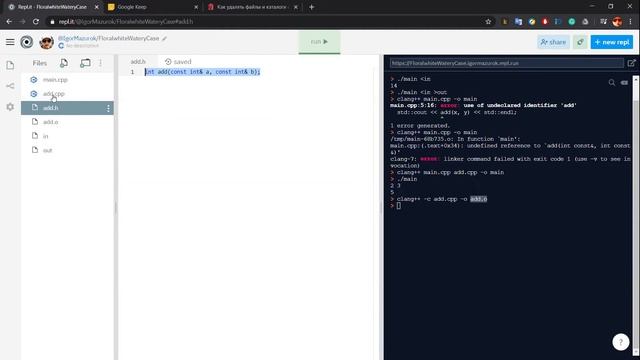The image size is (640, 360).
Task: Add a new folder in the Files panel
Action: (x=85, y=63)
